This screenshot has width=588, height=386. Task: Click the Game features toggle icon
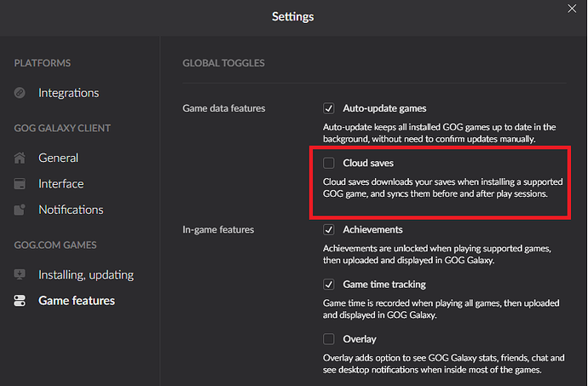click(x=20, y=301)
